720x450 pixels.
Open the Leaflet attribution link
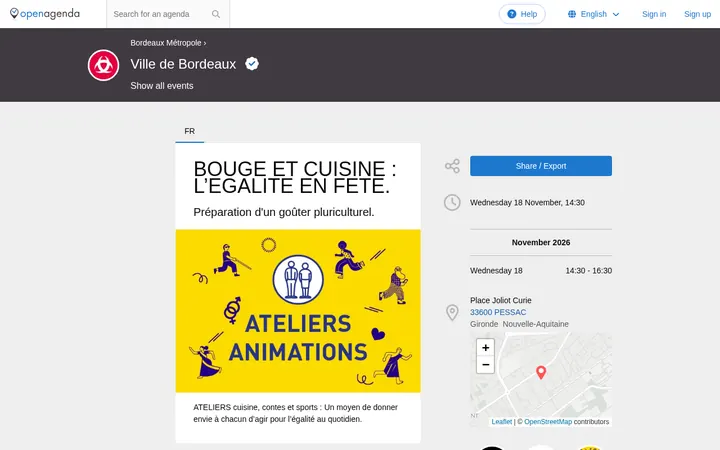tap(501, 422)
